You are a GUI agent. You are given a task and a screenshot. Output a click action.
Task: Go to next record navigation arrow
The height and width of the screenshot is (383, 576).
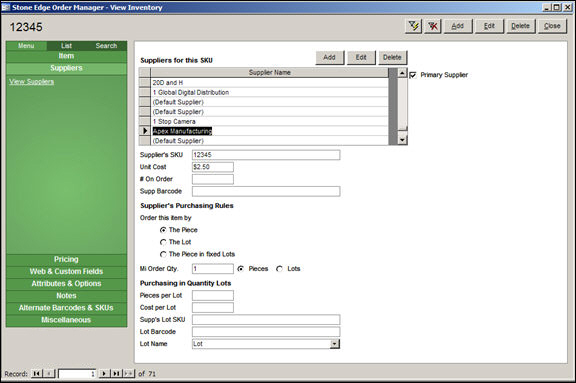pos(104,373)
